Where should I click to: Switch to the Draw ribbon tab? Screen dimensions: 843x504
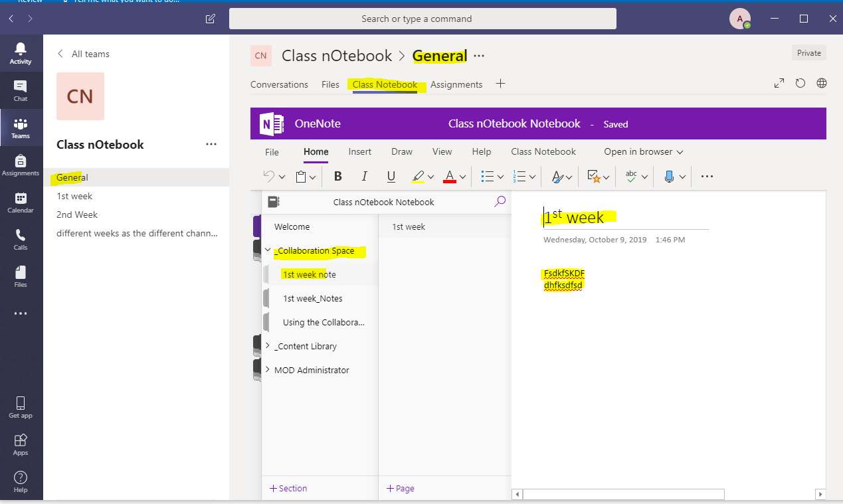[x=402, y=152]
